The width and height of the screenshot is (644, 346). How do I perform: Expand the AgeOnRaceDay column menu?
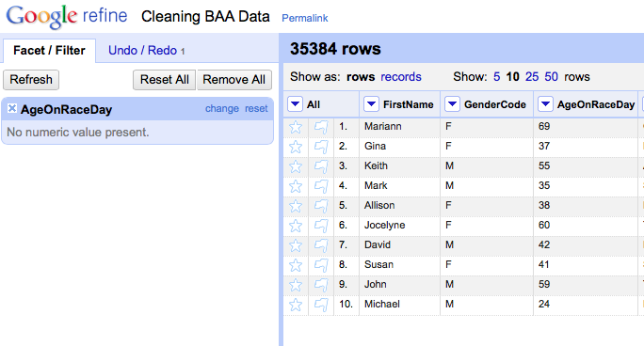coord(545,104)
